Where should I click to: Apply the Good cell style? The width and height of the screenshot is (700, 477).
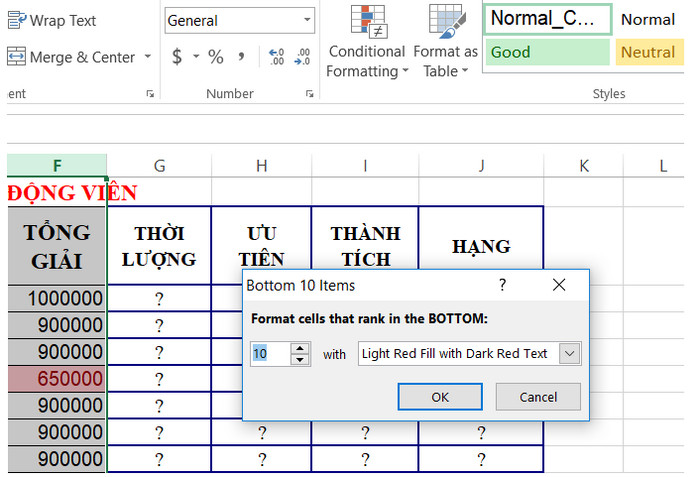tap(547, 52)
